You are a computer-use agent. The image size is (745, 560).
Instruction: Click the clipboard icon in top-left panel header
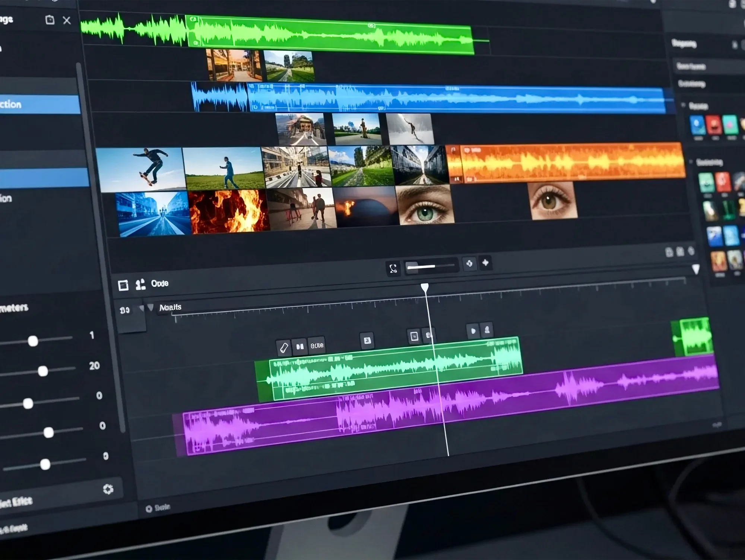tap(50, 20)
